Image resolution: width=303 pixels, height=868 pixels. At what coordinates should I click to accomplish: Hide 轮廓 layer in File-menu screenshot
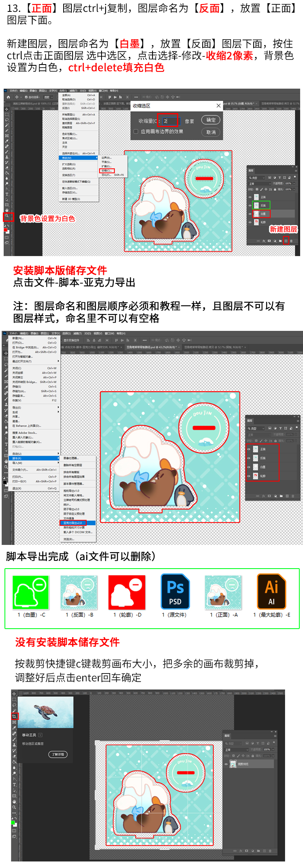249,476
